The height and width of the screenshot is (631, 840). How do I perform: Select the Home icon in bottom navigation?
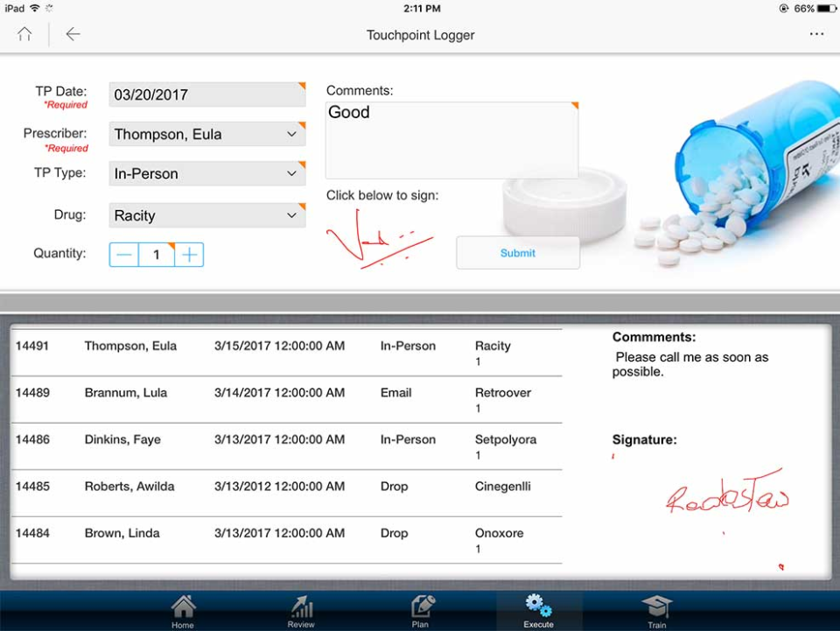pyautogui.click(x=183, y=608)
